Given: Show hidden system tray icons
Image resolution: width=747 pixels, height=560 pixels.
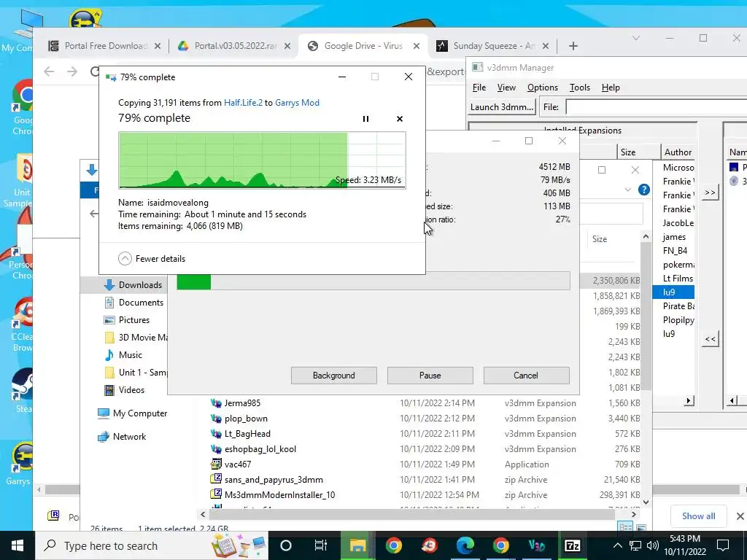Looking at the screenshot, I should click(x=617, y=545).
